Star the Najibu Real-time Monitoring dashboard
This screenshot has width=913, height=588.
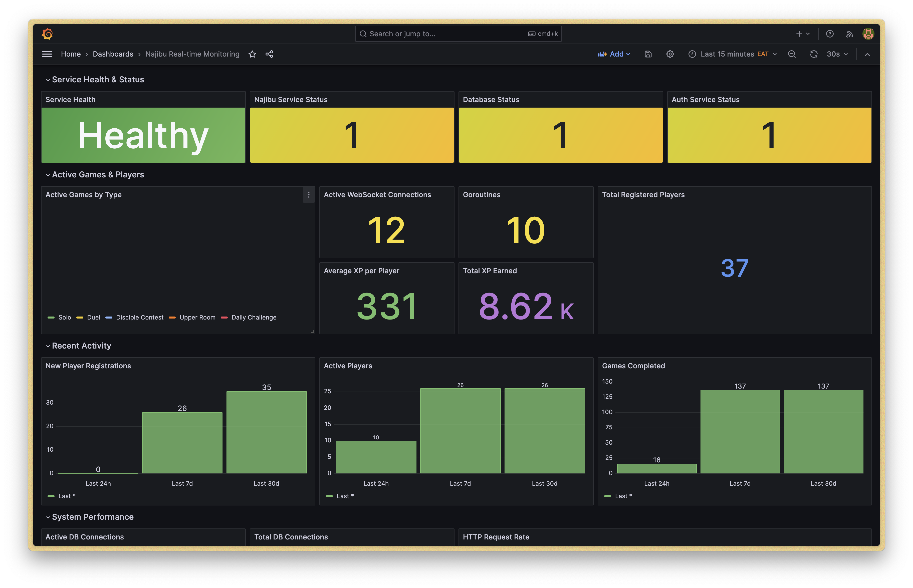click(253, 54)
